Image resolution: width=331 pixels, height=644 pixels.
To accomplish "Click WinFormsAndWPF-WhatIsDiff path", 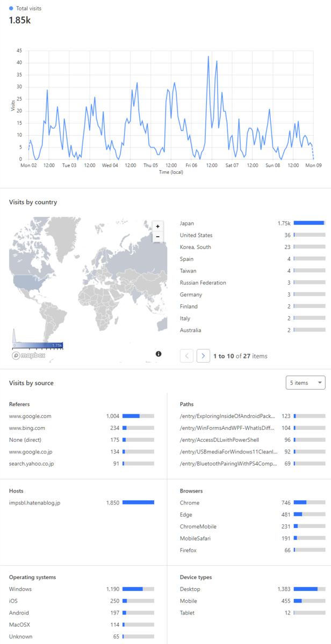I will tap(227, 428).
